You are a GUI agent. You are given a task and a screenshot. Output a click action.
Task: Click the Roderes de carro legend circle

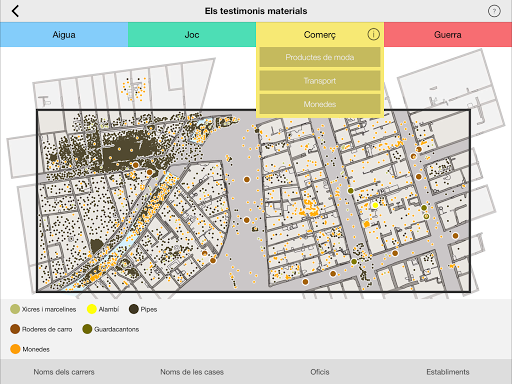pos(15,329)
